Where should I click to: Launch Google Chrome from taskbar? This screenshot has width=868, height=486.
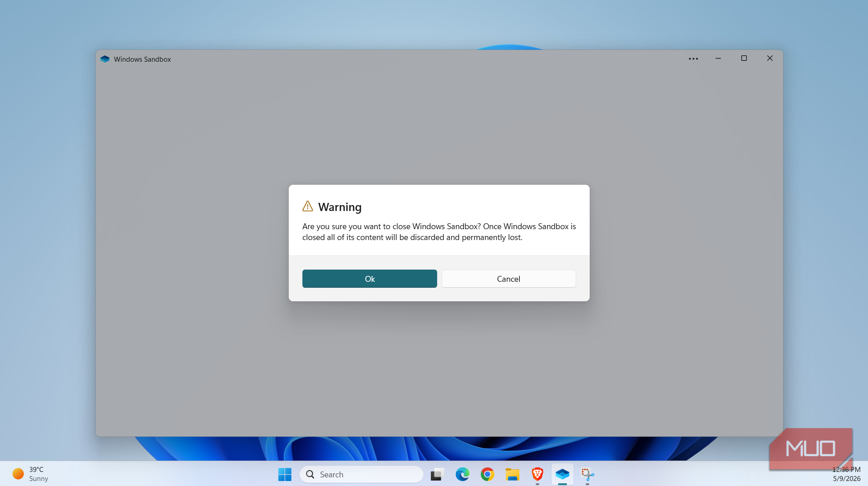pos(487,474)
